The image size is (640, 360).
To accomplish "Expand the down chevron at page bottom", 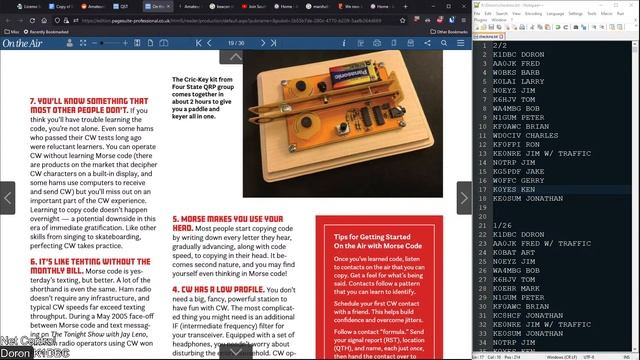I will 236,351.
